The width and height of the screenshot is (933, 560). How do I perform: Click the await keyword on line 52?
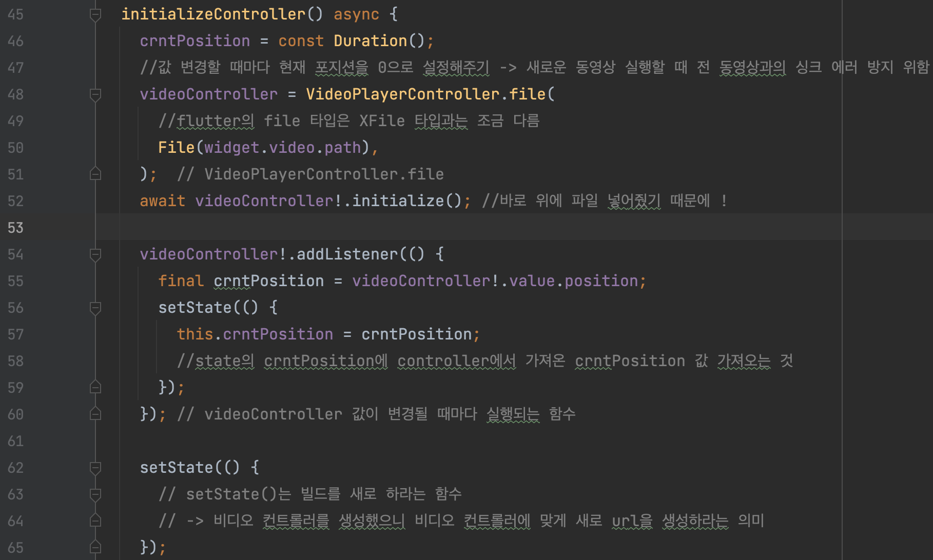[x=163, y=201]
